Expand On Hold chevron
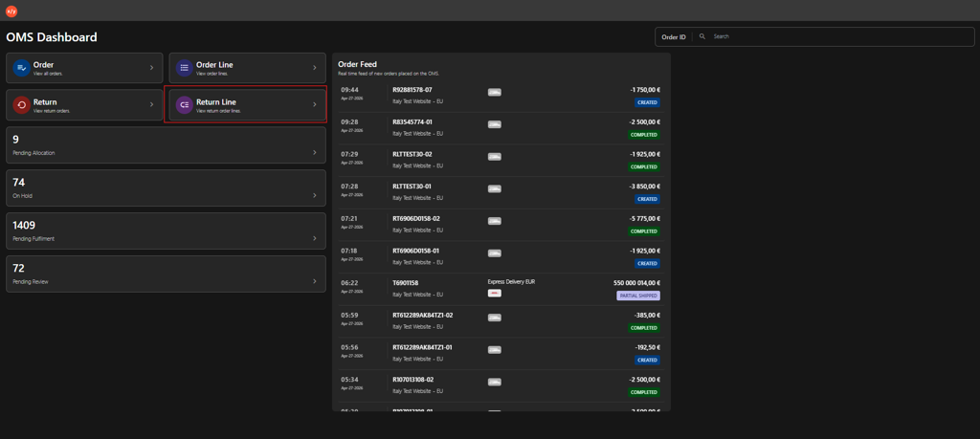Screen dimensions: 980x439 (x=314, y=195)
